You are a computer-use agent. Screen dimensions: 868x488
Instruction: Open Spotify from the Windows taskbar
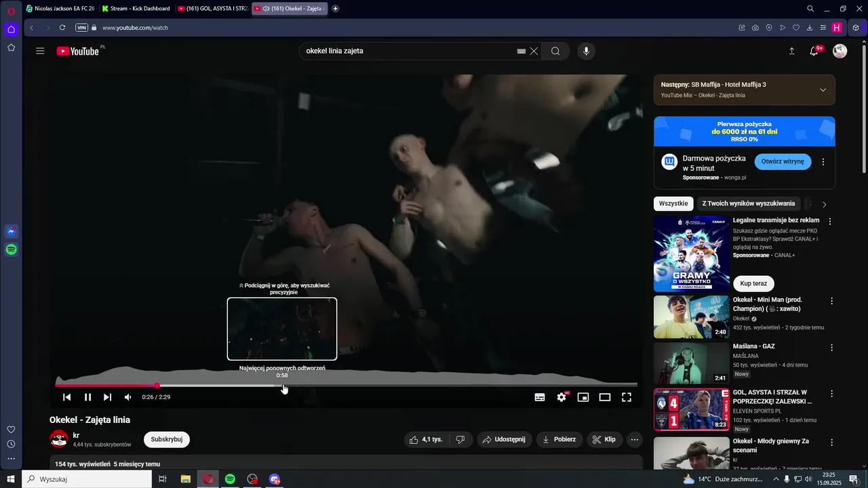click(230, 479)
